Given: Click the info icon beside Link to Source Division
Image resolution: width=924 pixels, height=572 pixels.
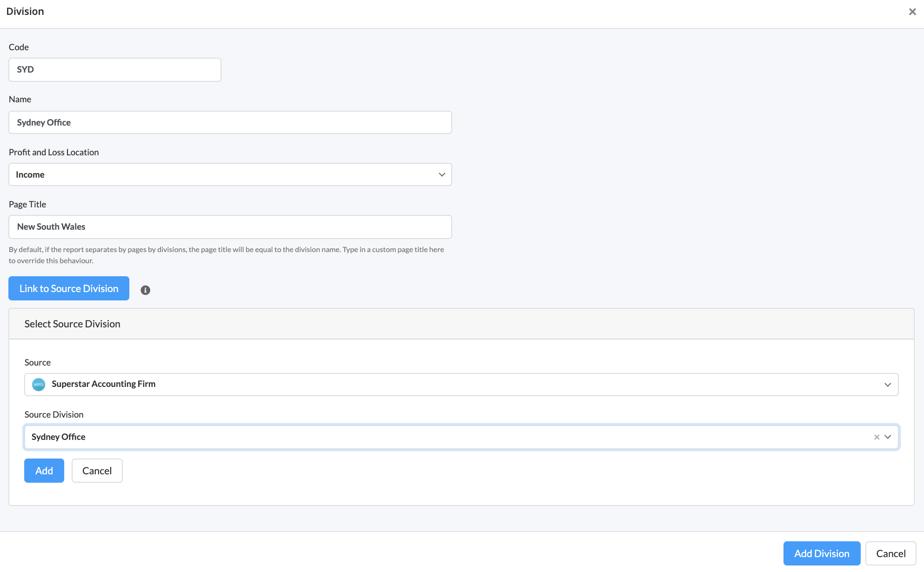Looking at the screenshot, I should pos(145,290).
